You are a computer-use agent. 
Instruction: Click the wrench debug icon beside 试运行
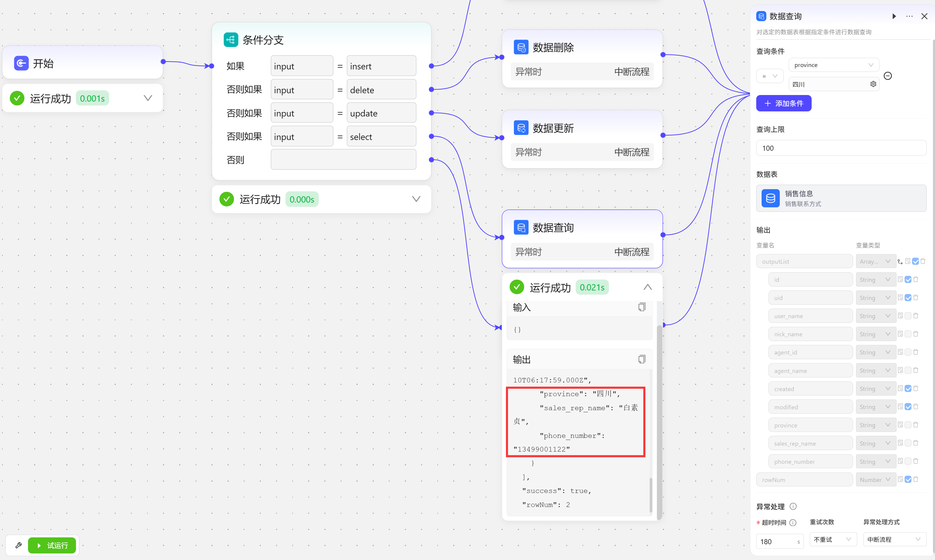(18, 545)
